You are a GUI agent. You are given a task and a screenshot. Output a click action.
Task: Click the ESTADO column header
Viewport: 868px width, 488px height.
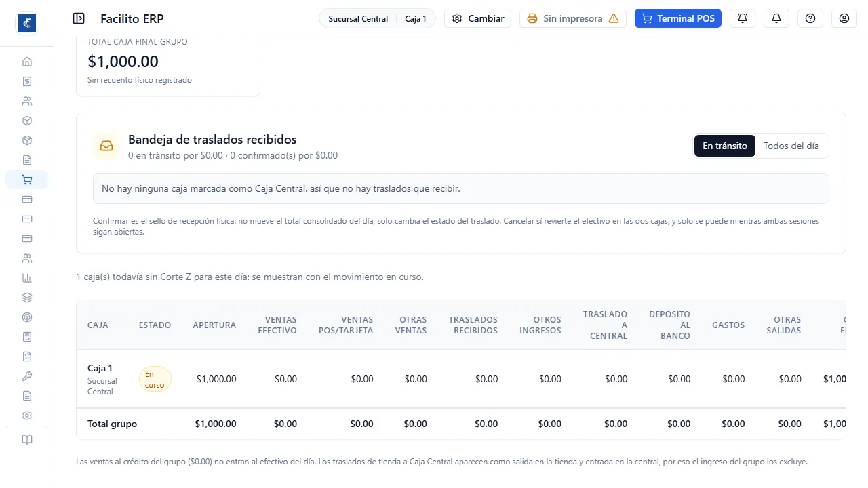click(155, 325)
